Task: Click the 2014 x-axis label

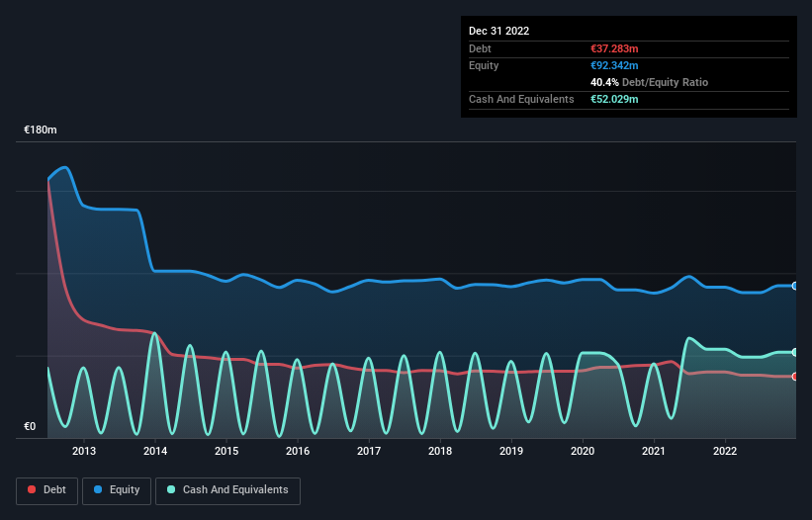Action: (155, 451)
